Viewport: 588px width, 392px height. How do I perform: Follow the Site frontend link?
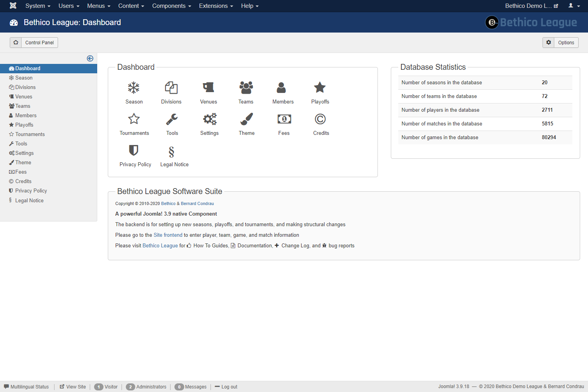tap(168, 235)
